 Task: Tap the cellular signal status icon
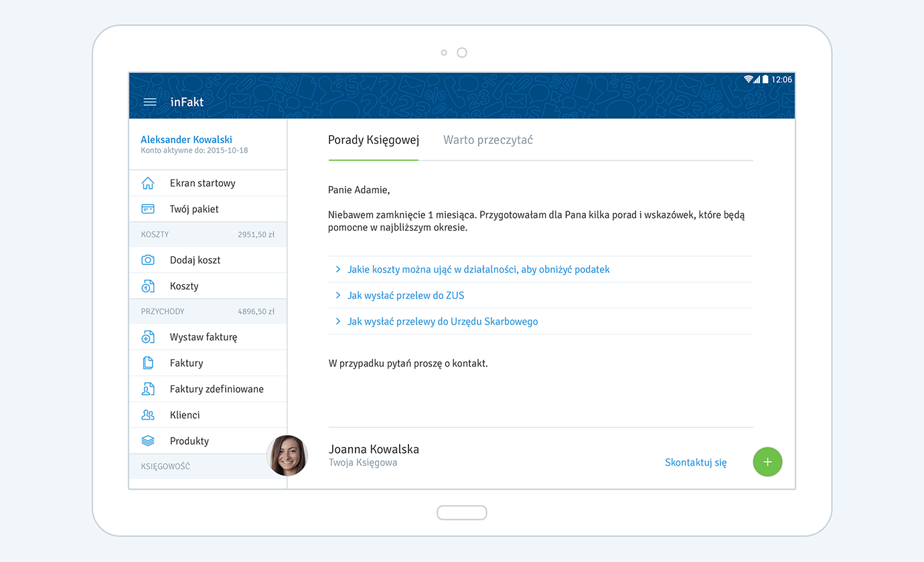pyautogui.click(x=757, y=79)
